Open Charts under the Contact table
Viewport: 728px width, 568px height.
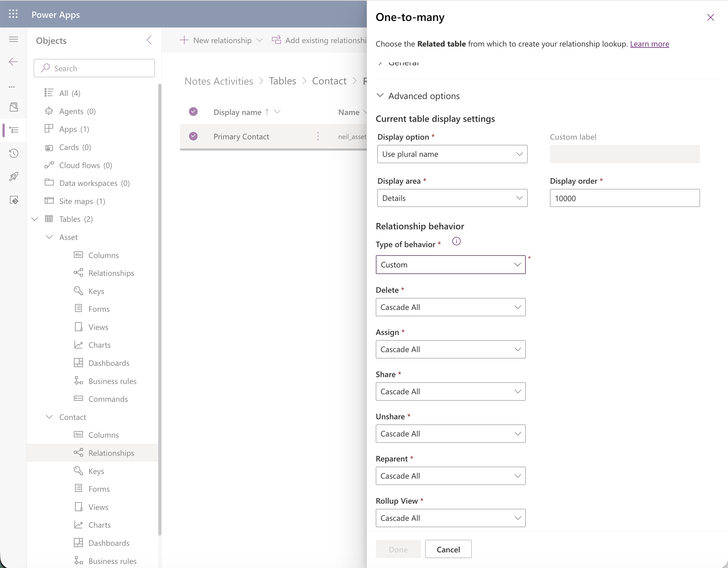click(99, 525)
